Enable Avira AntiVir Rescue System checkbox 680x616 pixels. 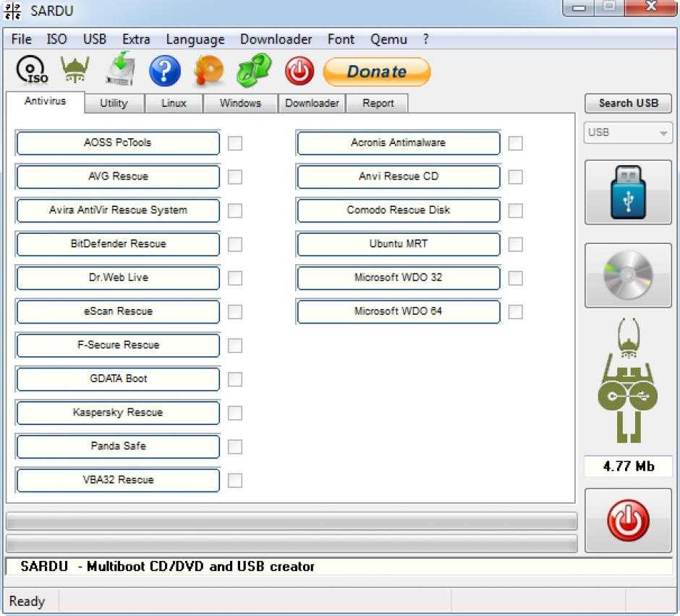pyautogui.click(x=235, y=211)
